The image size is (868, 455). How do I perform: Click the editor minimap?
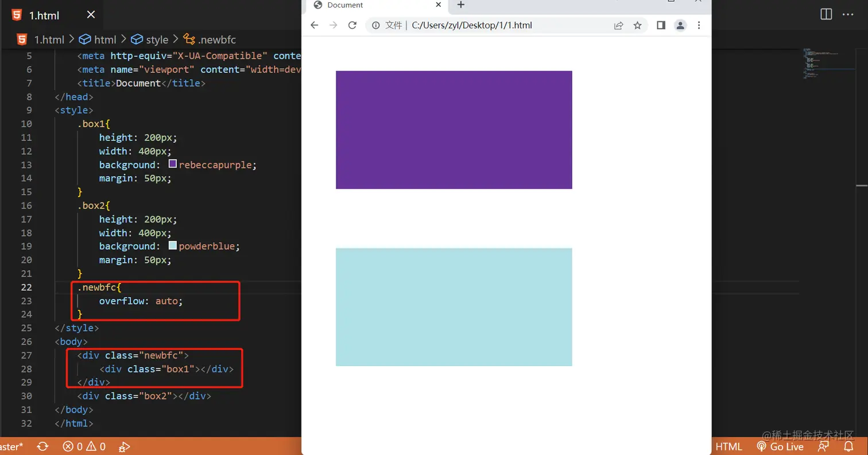828,63
